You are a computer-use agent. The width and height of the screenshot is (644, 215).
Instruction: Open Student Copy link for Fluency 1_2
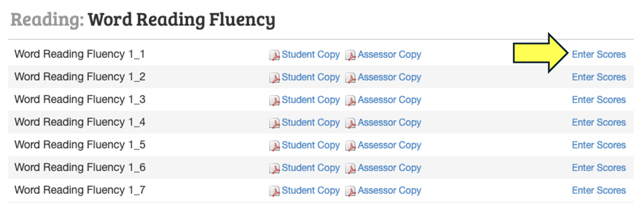click(310, 77)
